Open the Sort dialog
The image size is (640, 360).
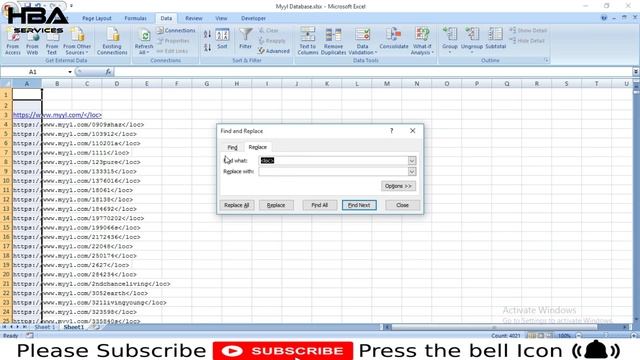[x=222, y=40]
